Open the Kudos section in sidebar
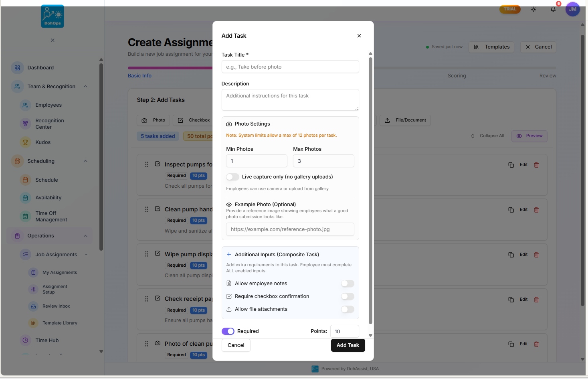Screen dimensions: 588x379 coord(42,142)
